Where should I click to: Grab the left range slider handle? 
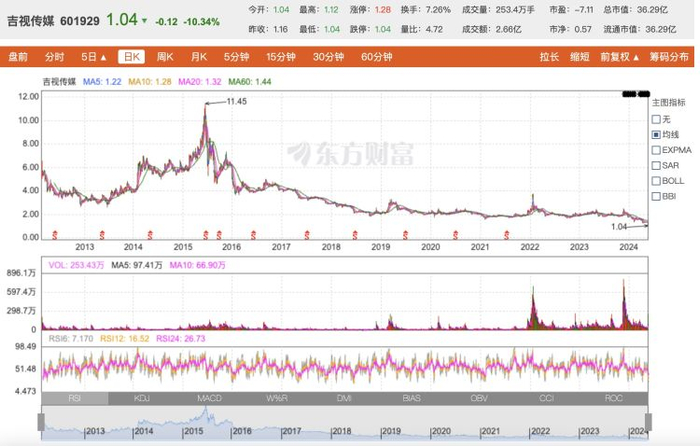tap(41, 422)
